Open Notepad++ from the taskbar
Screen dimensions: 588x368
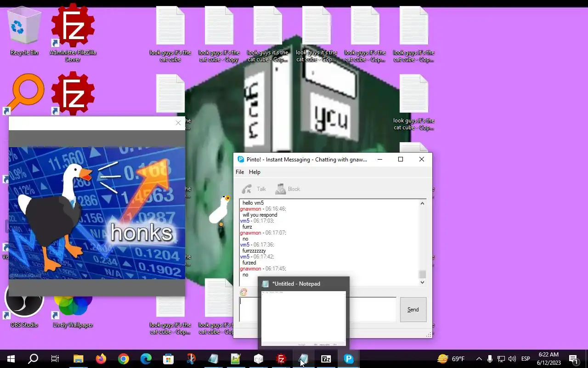coord(236,359)
